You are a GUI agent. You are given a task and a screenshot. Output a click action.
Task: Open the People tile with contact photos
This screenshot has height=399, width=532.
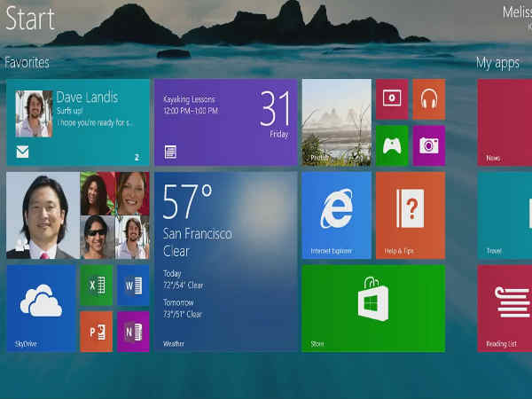(78, 215)
